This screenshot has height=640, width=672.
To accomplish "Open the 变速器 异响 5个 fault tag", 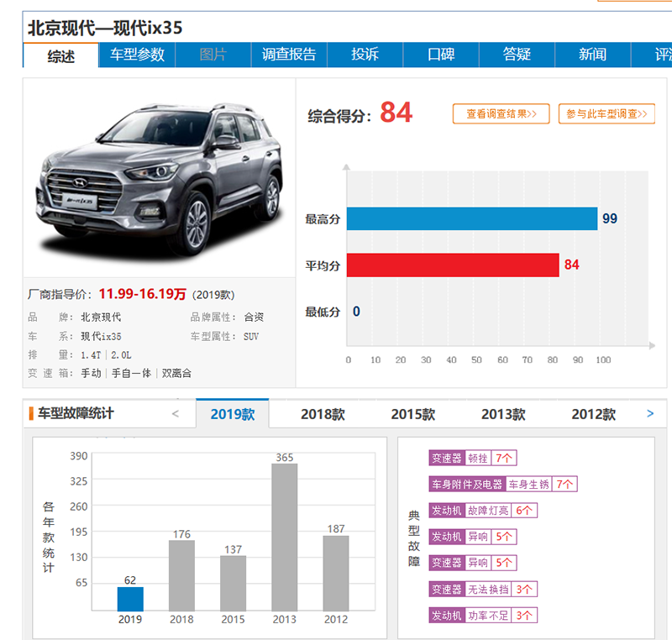I will click(x=473, y=563).
